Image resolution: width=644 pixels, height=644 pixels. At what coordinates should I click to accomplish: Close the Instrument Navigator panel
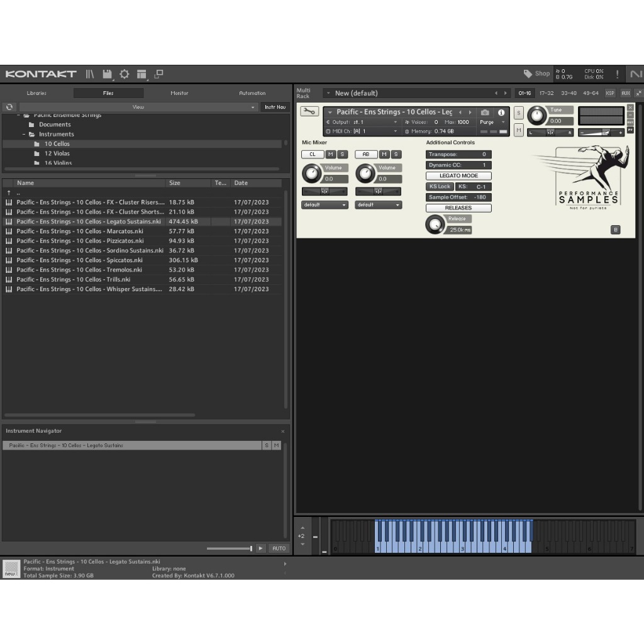coord(282,431)
